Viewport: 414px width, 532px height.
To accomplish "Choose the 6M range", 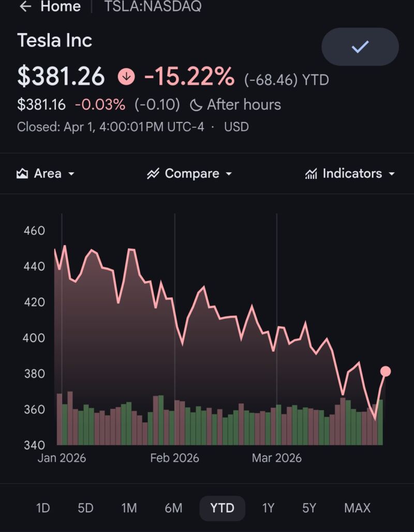I will pos(173,508).
